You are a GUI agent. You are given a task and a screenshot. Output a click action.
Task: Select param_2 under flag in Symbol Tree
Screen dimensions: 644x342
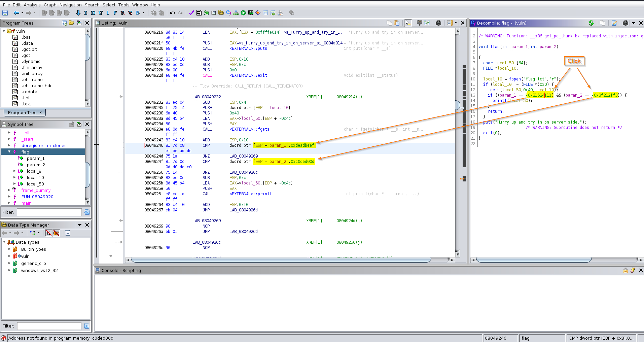36,165
